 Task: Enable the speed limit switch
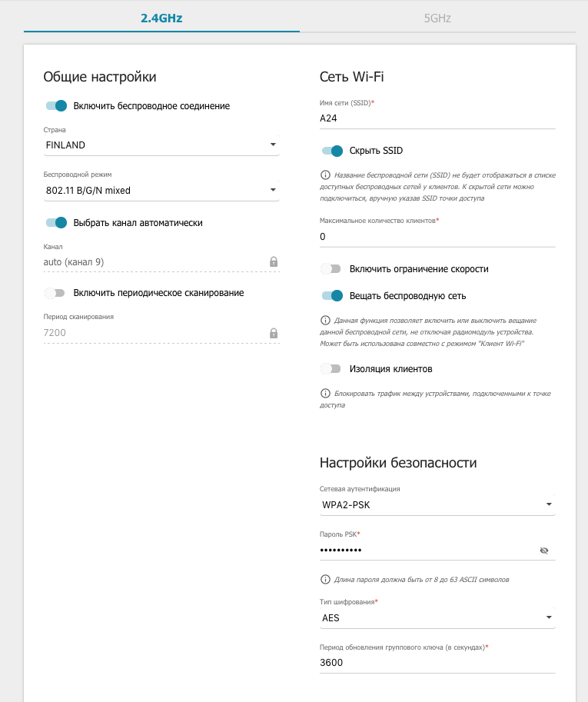tap(331, 269)
